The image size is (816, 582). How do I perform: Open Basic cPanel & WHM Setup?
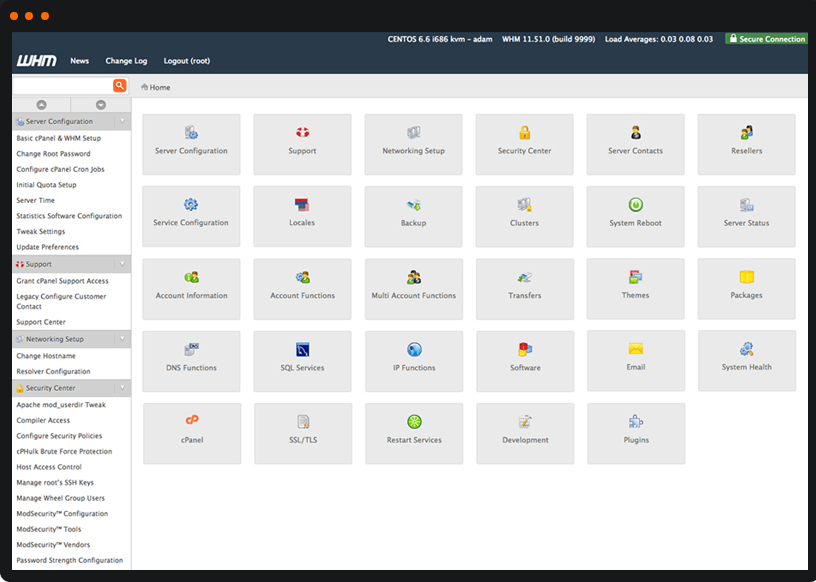[x=58, y=138]
